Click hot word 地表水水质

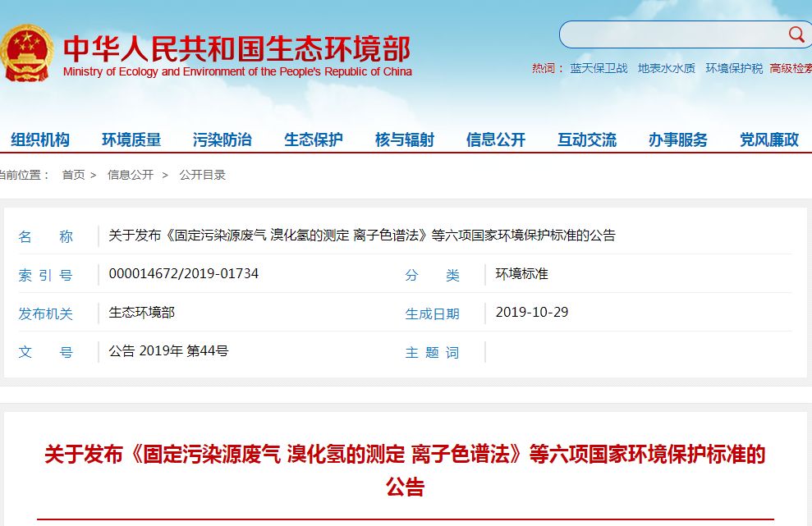(667, 68)
